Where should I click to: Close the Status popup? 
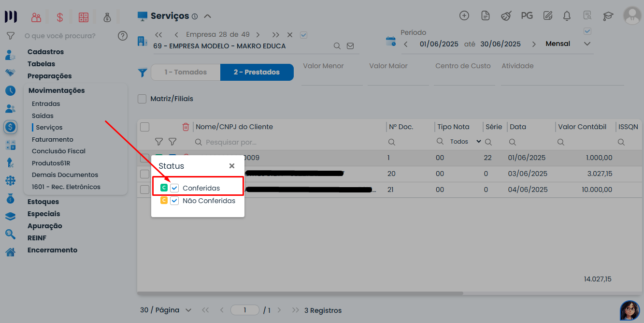232,166
